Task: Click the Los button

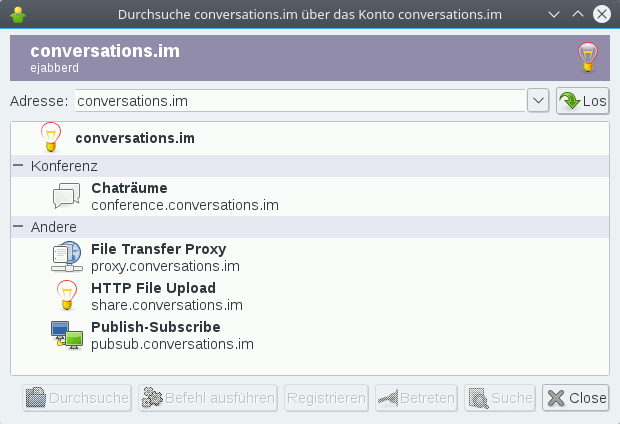Action: (x=583, y=101)
